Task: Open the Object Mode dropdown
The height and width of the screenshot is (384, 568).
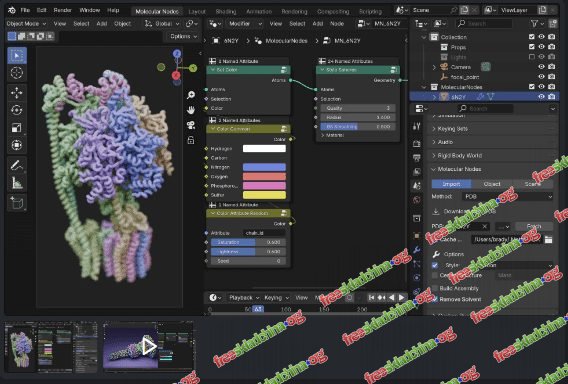Action: tap(26, 24)
